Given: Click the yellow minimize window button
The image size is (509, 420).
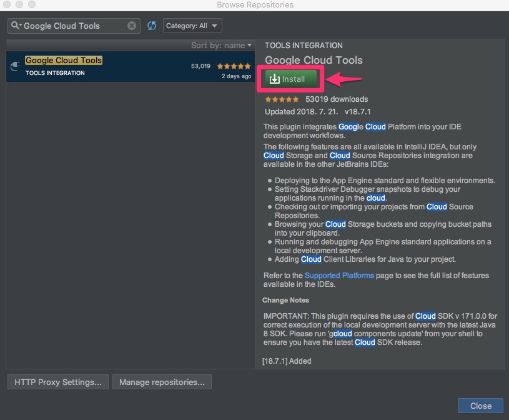Looking at the screenshot, I should pos(19,5).
